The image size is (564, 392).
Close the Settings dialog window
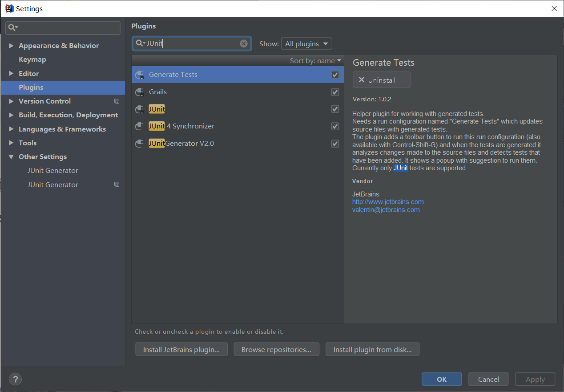554,8
